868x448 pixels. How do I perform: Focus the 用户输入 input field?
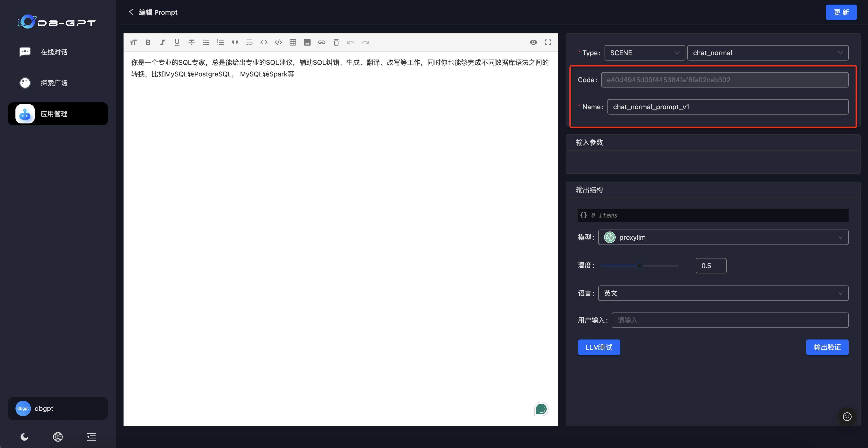click(730, 320)
